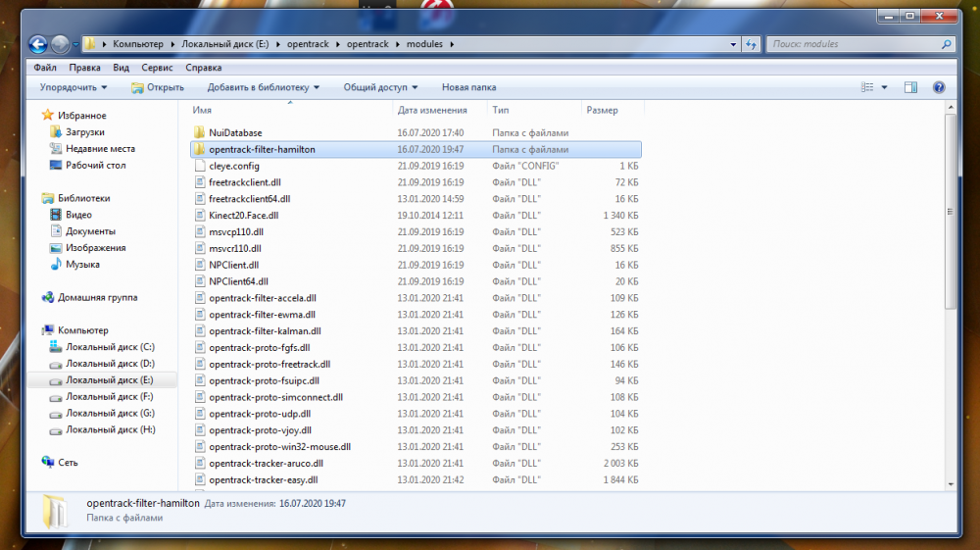Select file NPClient64.dll
980x550 pixels.
coord(238,281)
